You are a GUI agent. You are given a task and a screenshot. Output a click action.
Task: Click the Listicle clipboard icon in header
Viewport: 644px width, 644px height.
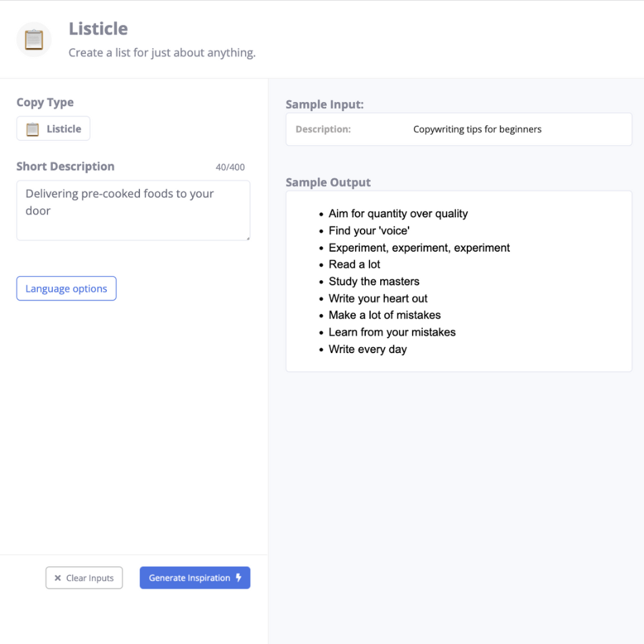pyautogui.click(x=34, y=40)
